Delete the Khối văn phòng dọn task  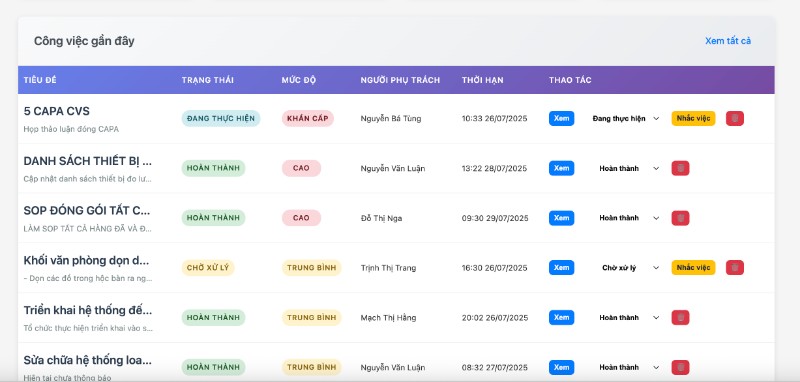coord(735,268)
